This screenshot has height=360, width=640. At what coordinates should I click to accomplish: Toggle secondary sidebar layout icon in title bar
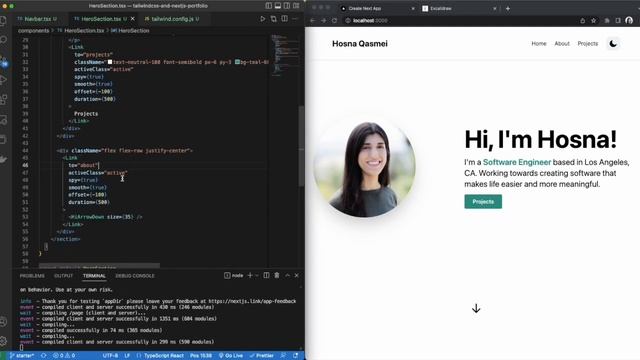(x=287, y=6)
